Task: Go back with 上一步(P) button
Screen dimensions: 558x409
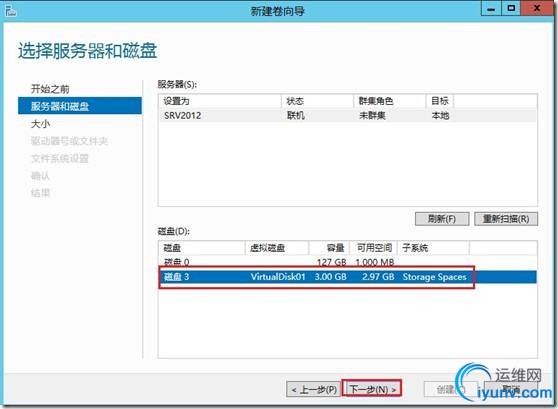Action: coord(314,389)
